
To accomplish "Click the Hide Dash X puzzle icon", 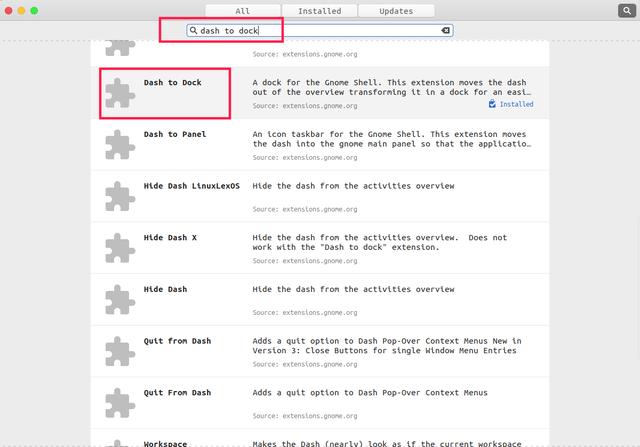I will pyautogui.click(x=120, y=248).
